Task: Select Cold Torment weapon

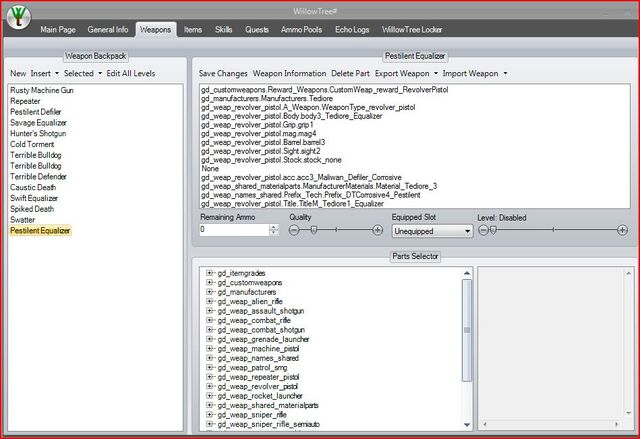Action: (x=32, y=144)
